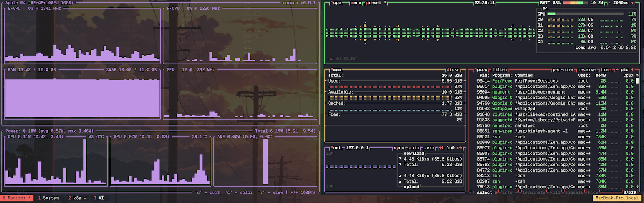The height and width of the screenshot is (203, 644).
Task: Toggle the cpu box visibility
Action: pyautogui.click(x=336, y=3)
